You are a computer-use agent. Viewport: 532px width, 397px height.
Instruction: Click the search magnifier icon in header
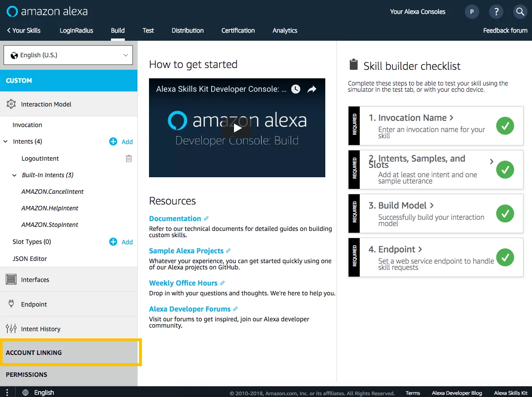click(x=520, y=12)
